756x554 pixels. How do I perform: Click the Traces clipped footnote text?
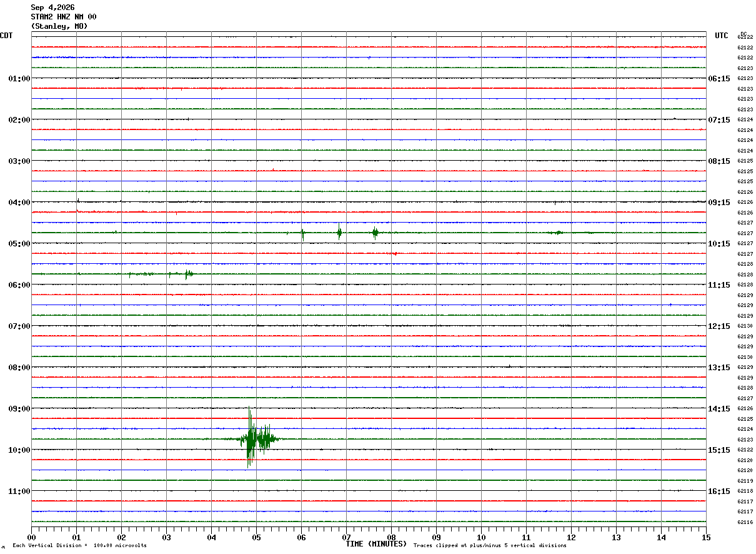coord(490,545)
